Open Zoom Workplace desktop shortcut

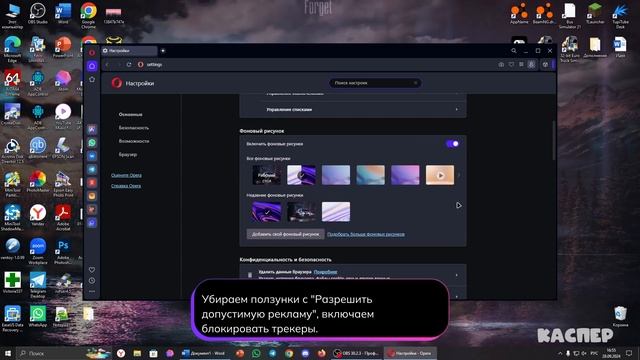(x=38, y=251)
